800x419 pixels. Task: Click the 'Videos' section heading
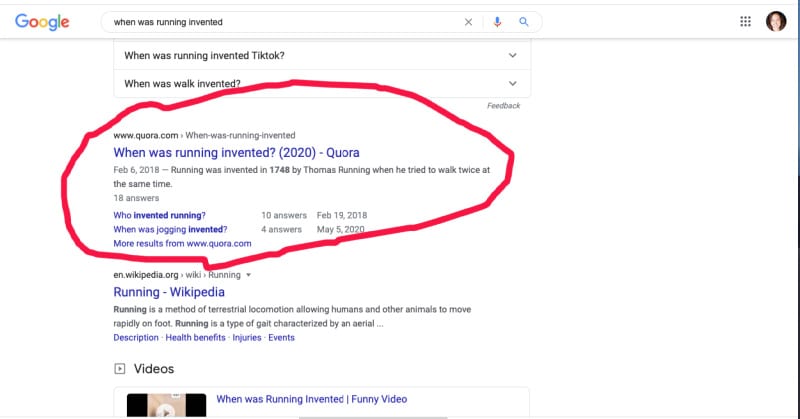154,368
